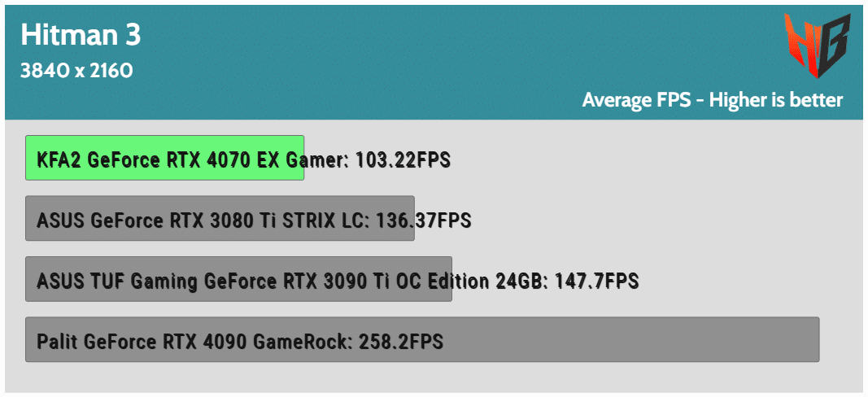Image resolution: width=868 pixels, height=397 pixels.
Task: Select the ASUS TUF RTX 3090 Ti bar
Action: pyautogui.click(x=238, y=279)
